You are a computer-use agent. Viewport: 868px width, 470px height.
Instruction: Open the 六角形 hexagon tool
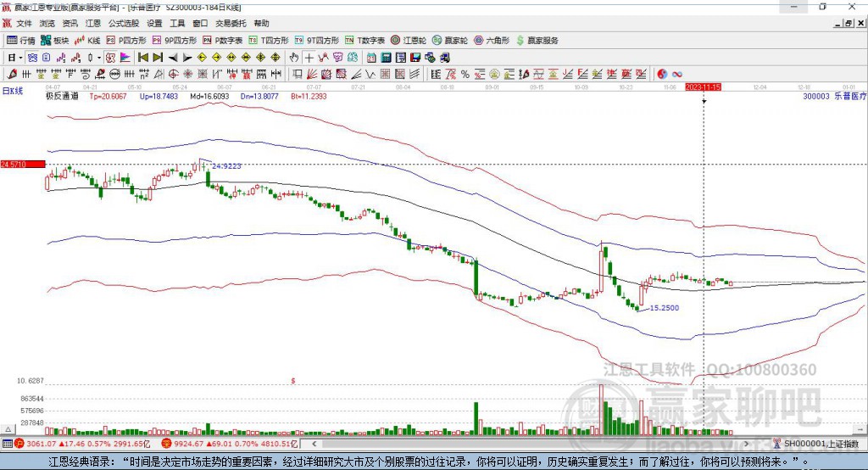tap(492, 41)
